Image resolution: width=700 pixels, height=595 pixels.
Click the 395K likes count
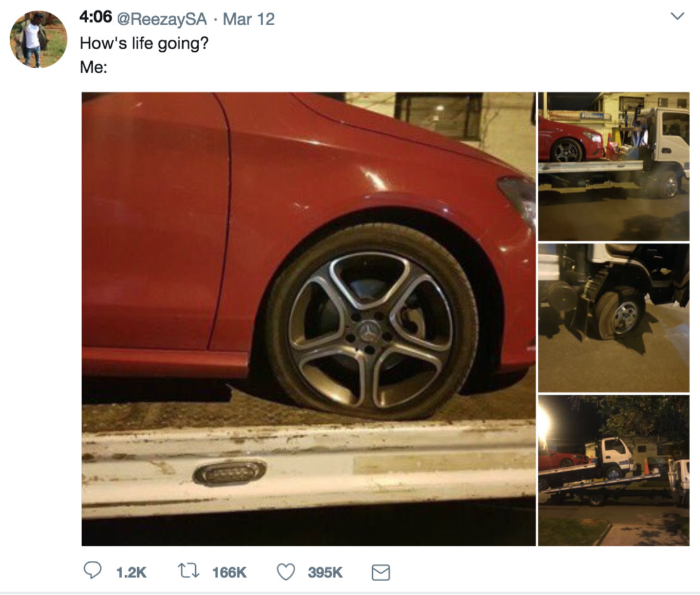[325, 572]
